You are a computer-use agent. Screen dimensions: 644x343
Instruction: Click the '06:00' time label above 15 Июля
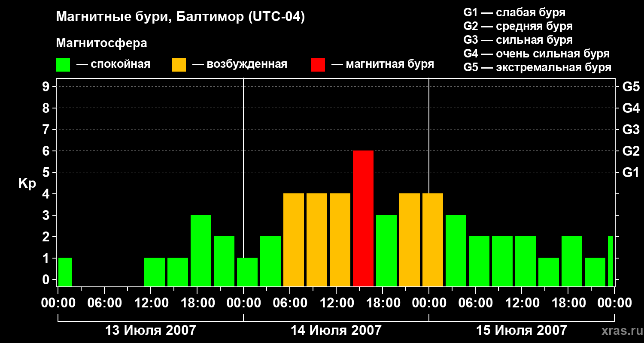click(475, 303)
